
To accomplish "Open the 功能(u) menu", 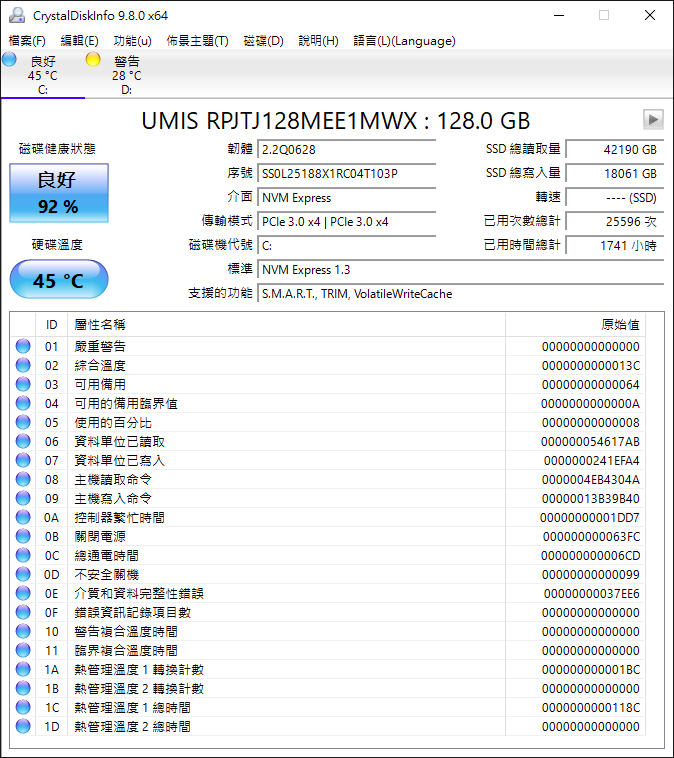I will click(x=132, y=41).
